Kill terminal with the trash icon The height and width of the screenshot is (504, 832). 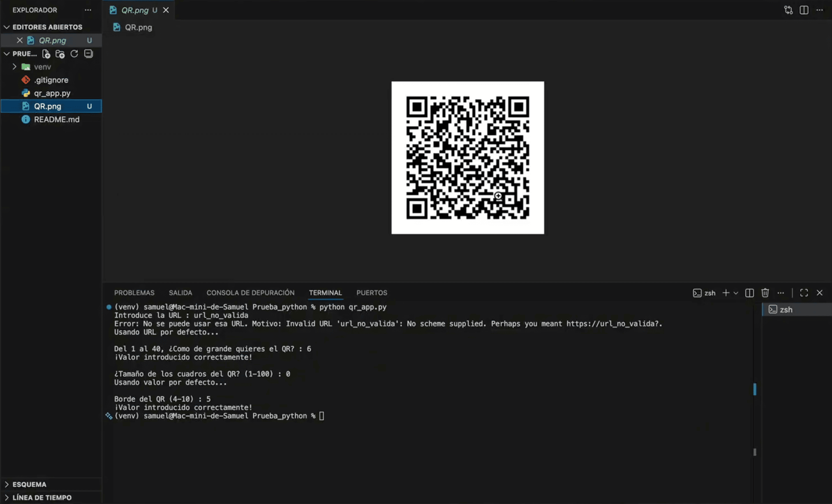765,293
